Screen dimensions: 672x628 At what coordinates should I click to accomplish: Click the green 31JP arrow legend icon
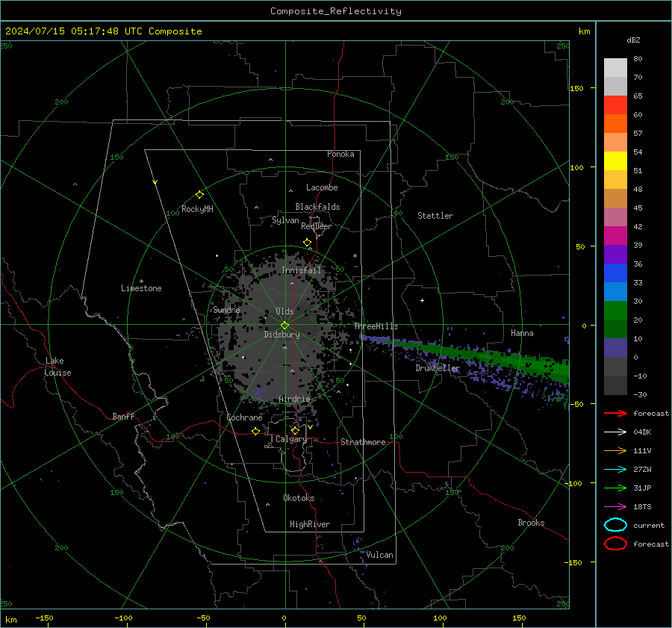click(x=615, y=488)
